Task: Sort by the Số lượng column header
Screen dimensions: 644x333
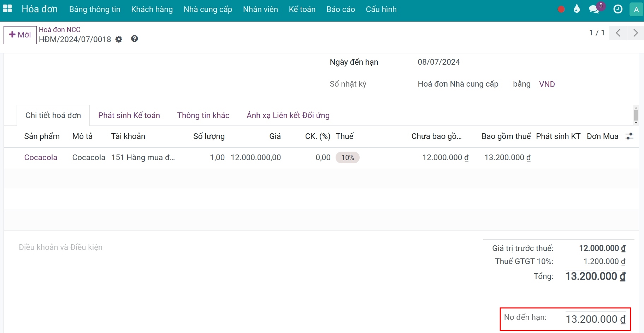Action: click(209, 136)
